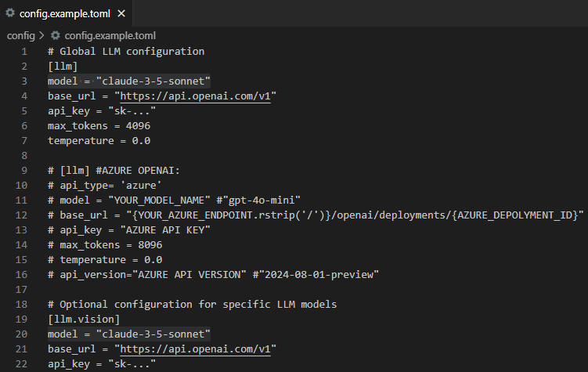Screen dimensions: 588x372
Task: Click the gear icon in the breadcrumb
Action: point(56,35)
